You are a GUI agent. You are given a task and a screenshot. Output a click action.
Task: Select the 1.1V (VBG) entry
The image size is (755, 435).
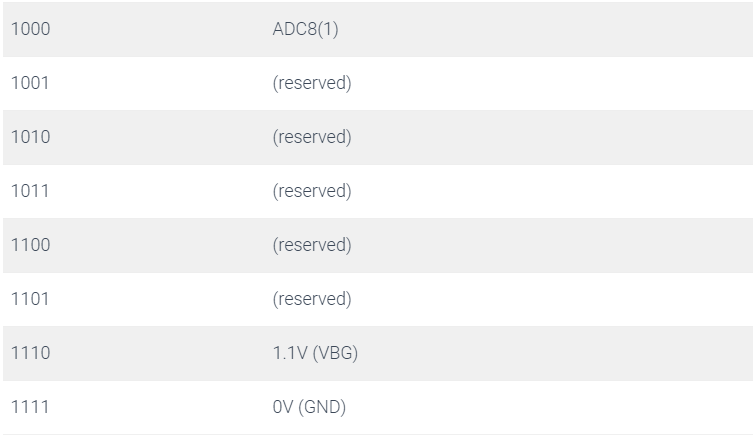pyautogui.click(x=315, y=353)
